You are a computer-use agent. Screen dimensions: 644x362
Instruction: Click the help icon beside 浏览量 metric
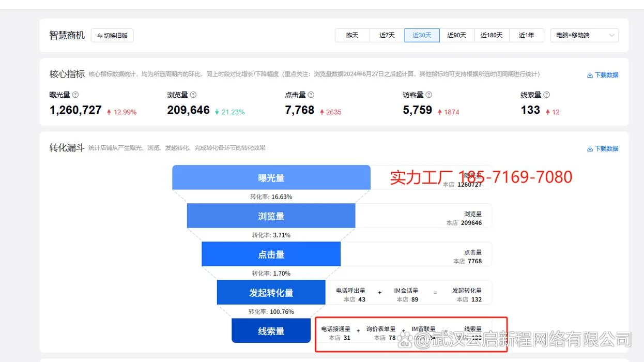193,95
